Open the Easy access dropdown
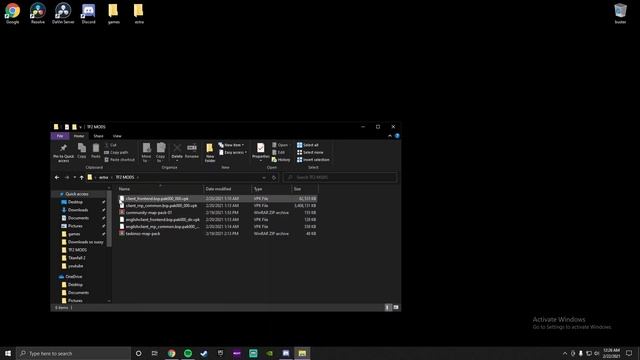This screenshot has height=360, width=640. [233, 152]
